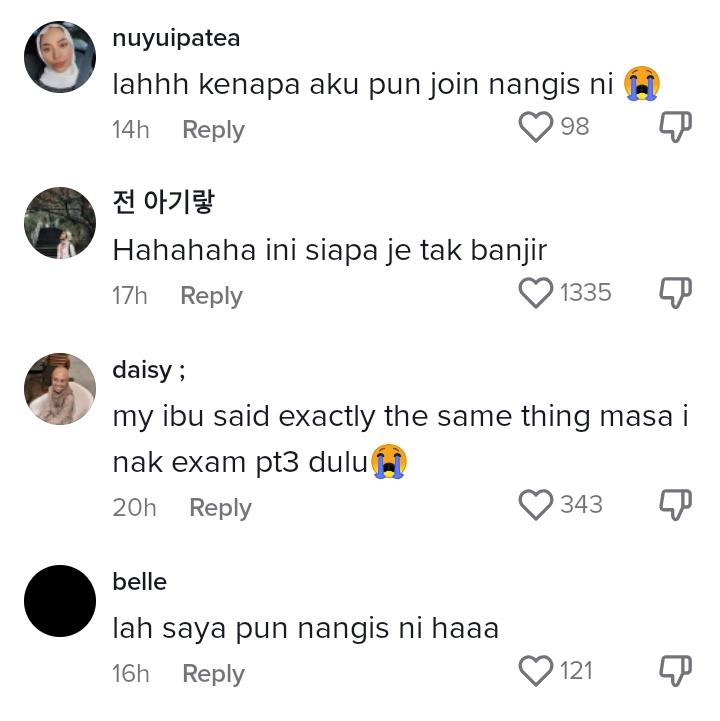This screenshot has width=720, height=721.
Task: Dislike nuyuipatea's comment
Action: [675, 127]
